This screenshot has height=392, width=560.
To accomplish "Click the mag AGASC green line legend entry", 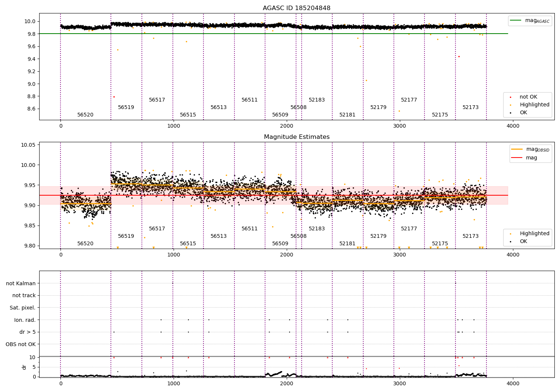I will point(530,21).
